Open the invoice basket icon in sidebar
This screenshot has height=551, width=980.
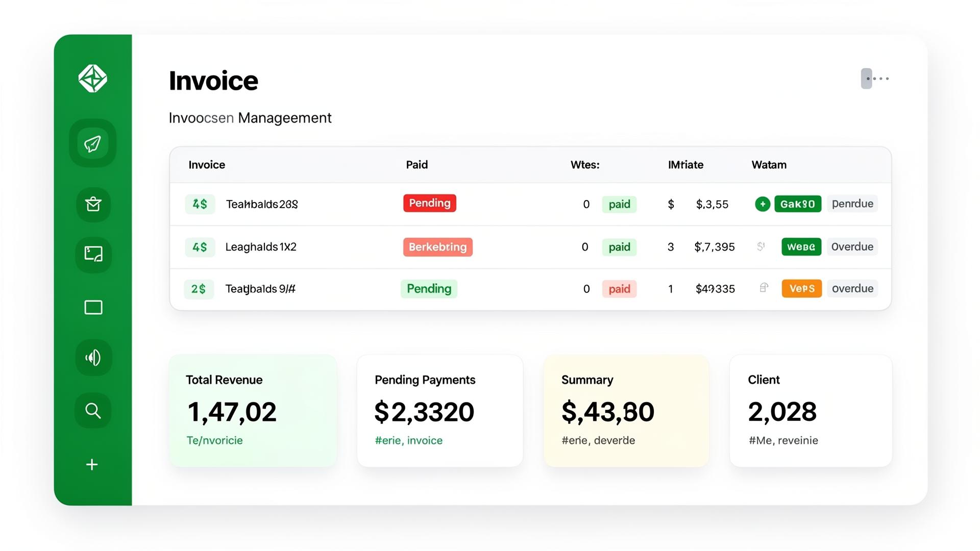point(93,205)
